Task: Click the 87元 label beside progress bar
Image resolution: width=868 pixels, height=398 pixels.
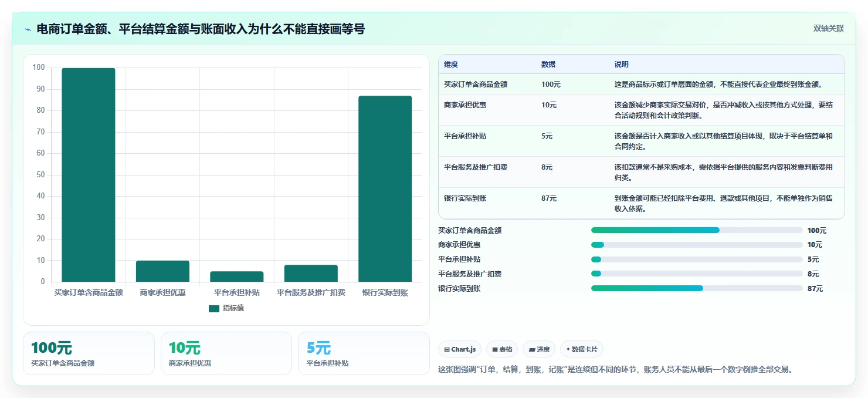Action: click(x=815, y=289)
